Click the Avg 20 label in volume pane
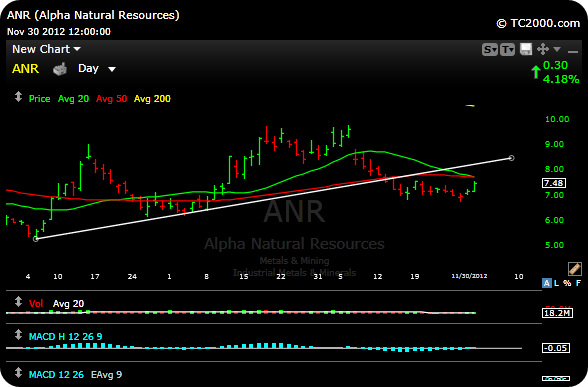Screen dimensions: 588x387 (x=68, y=303)
